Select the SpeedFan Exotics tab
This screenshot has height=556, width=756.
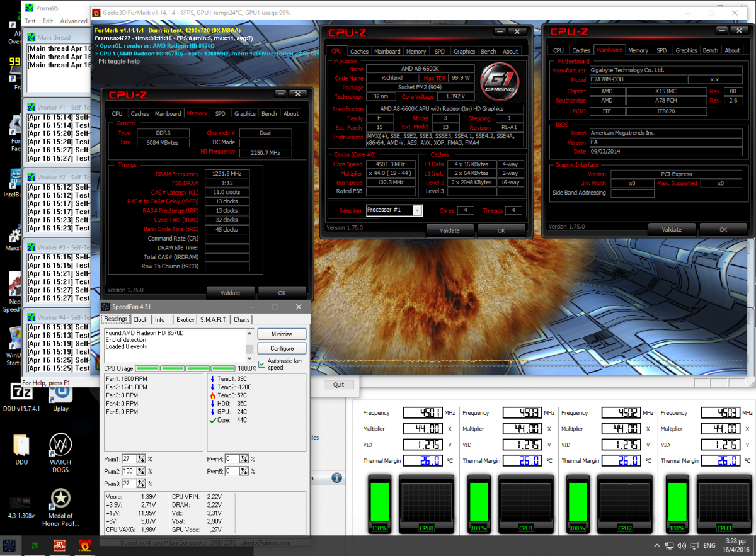click(x=185, y=320)
